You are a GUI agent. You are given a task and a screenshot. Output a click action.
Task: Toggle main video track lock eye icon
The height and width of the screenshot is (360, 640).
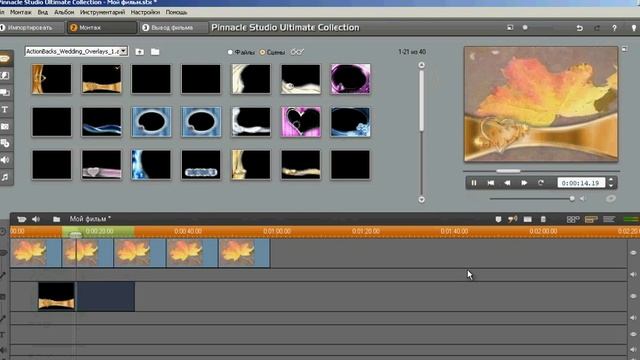[633, 253]
